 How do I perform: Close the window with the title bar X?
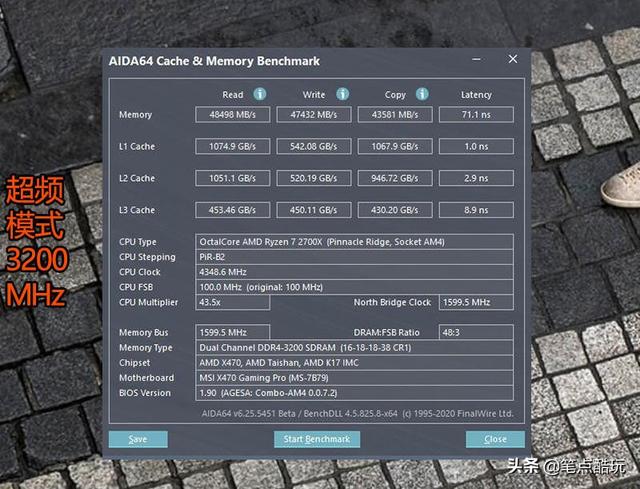[x=513, y=60]
